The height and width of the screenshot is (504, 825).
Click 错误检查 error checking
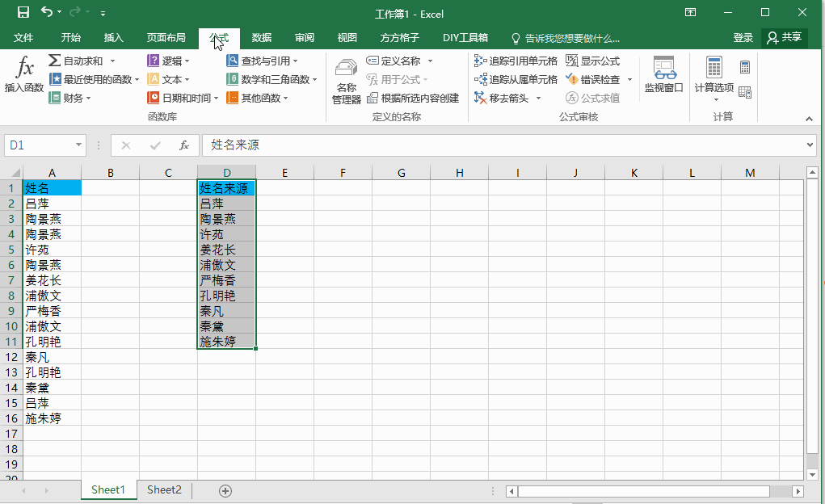[593, 79]
